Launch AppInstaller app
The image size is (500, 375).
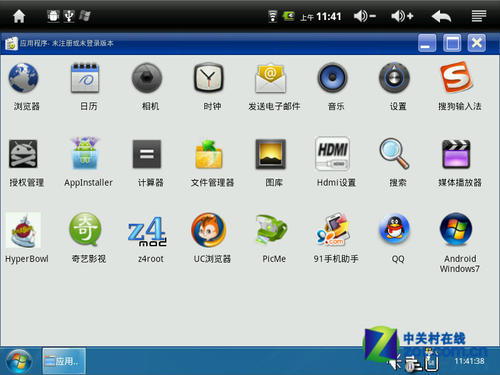point(85,153)
